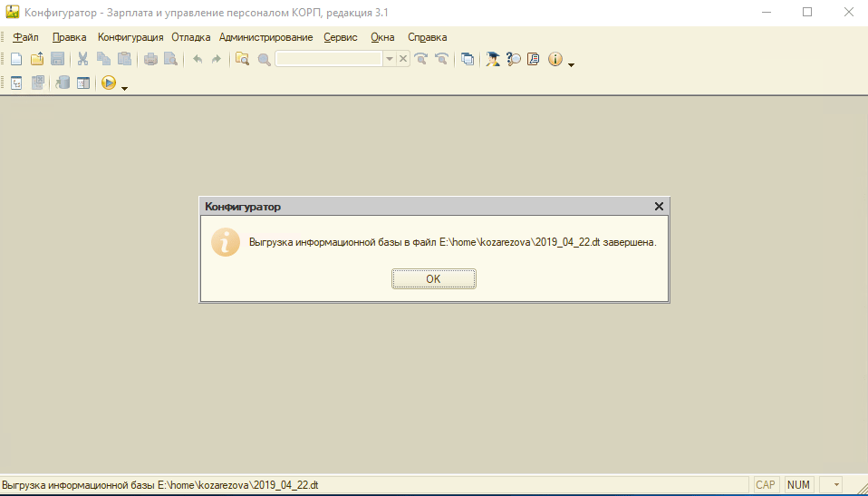This screenshot has width=868, height=496.
Task: Open the Файл menu
Action: [25, 37]
